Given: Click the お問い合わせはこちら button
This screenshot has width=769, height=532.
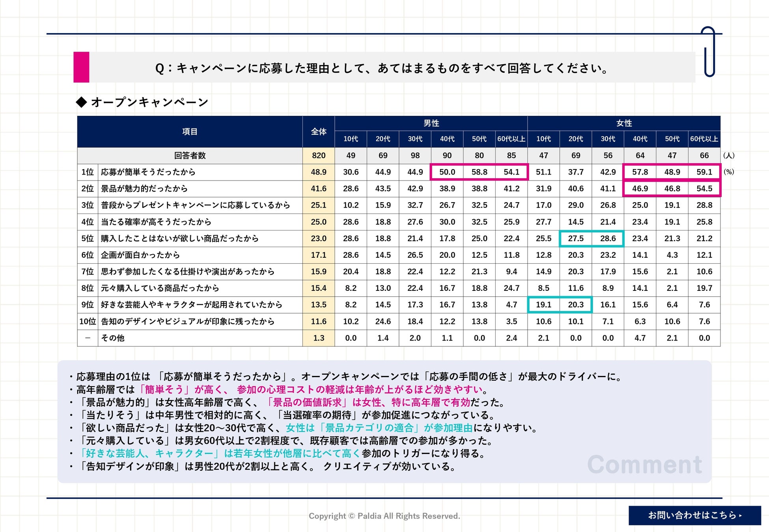Looking at the screenshot, I should point(694,515).
